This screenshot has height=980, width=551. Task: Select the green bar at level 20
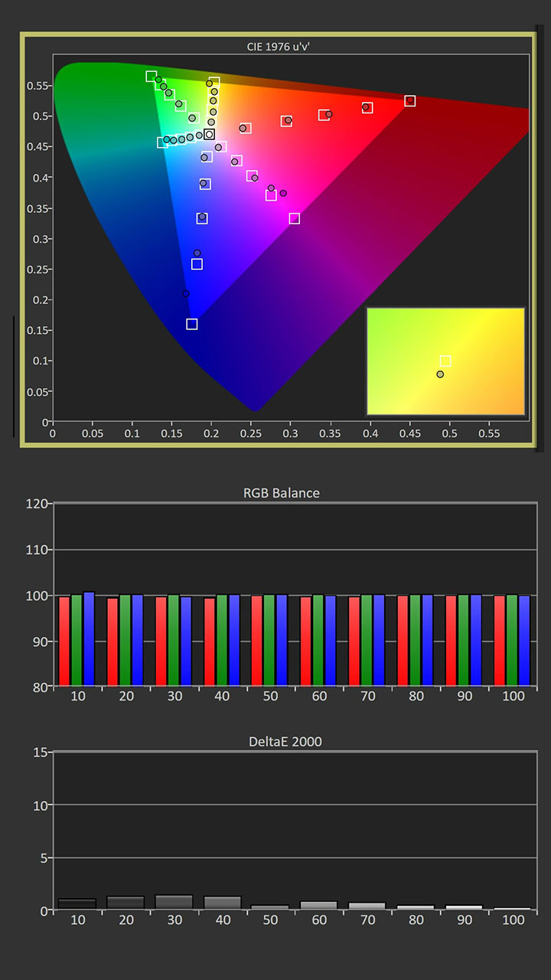[x=125, y=640]
